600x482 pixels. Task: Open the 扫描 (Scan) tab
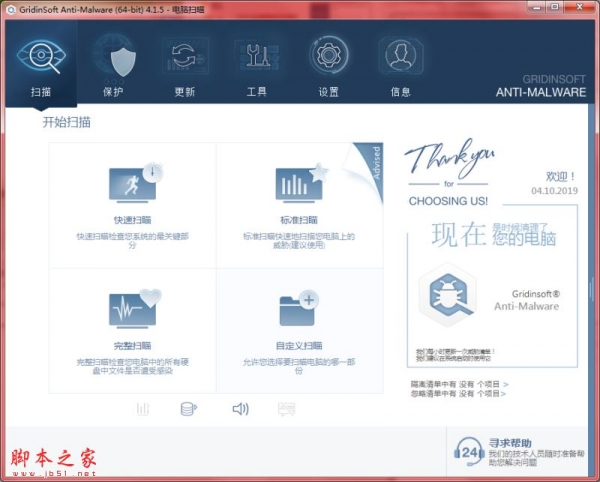coord(41,64)
